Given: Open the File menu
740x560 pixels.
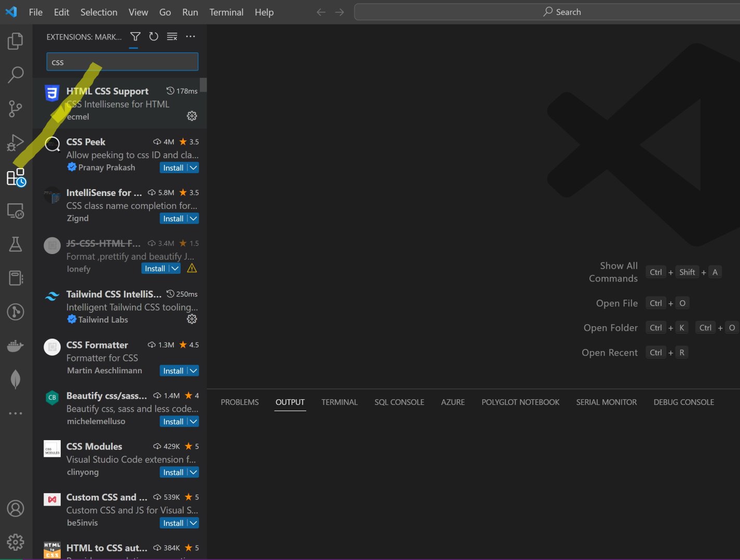Looking at the screenshot, I should click(36, 12).
